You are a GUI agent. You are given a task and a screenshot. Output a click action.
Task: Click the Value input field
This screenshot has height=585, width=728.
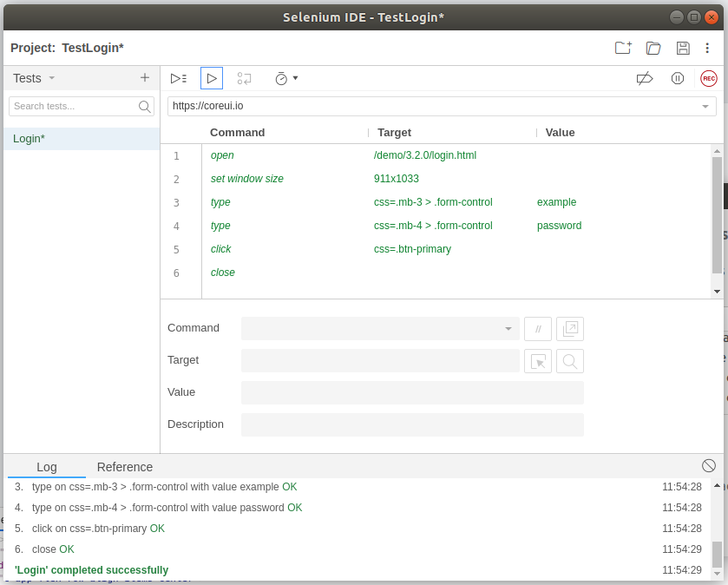point(412,393)
